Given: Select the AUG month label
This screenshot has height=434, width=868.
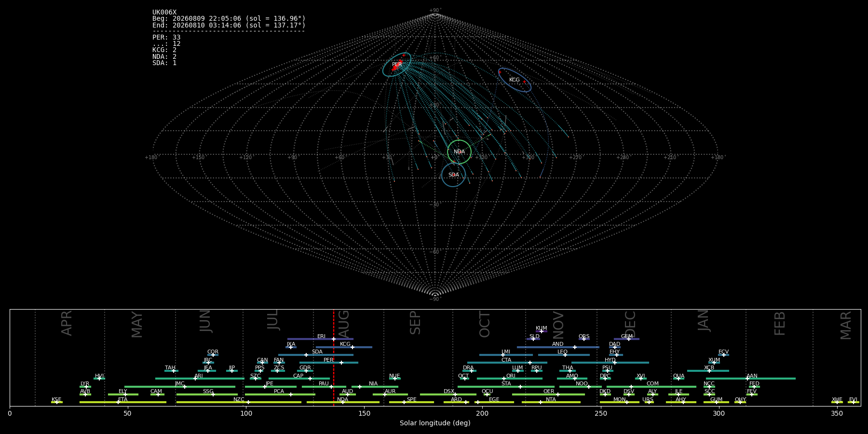Looking at the screenshot, I should 344,325.
